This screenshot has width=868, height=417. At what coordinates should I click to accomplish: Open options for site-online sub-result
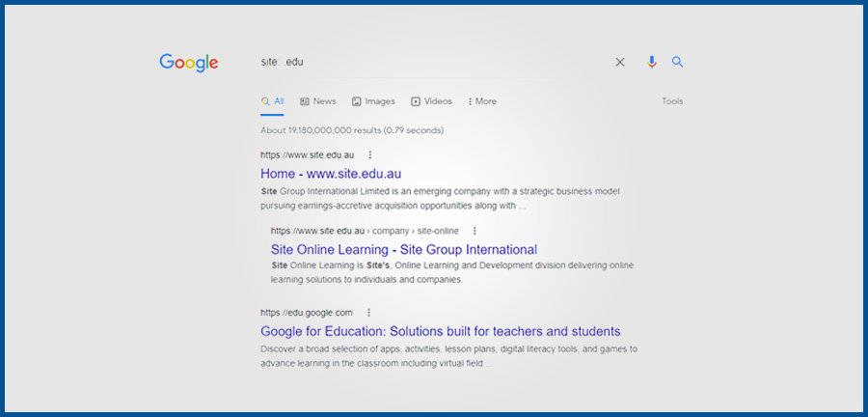click(x=474, y=231)
